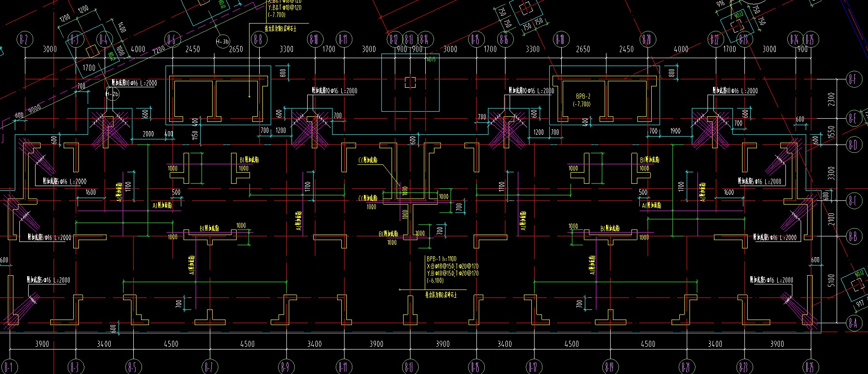Click the 1550 vertical dimension text

pos(831,132)
